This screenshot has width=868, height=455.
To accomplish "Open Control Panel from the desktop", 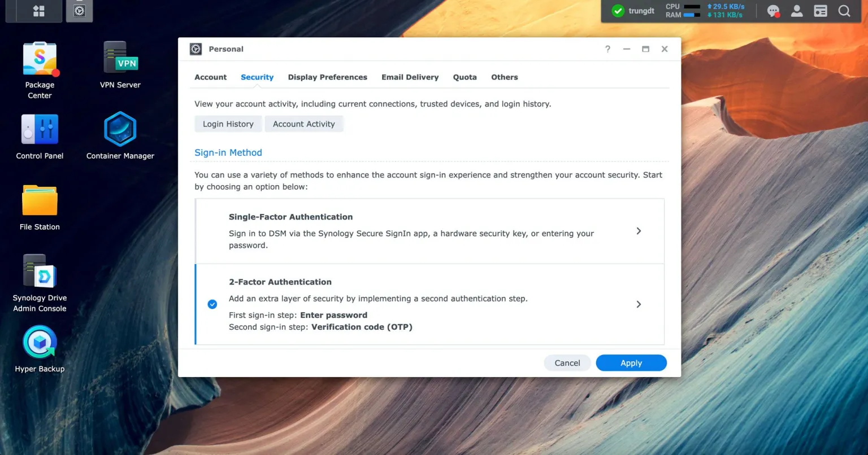I will (39, 134).
